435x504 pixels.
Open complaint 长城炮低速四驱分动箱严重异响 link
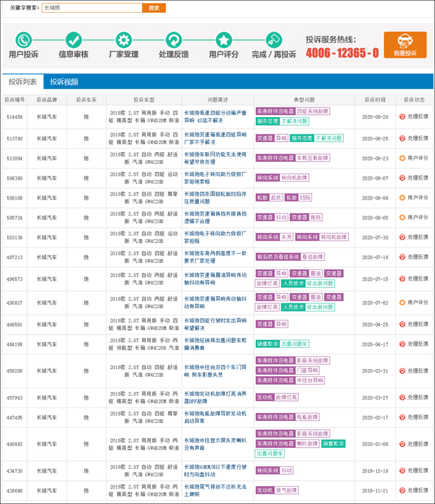(x=216, y=116)
